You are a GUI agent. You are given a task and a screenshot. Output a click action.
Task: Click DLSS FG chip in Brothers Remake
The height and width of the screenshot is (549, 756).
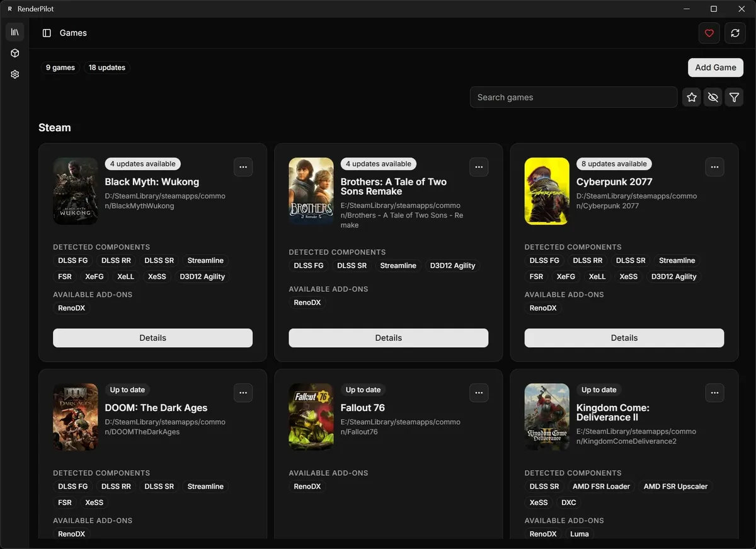(x=309, y=266)
